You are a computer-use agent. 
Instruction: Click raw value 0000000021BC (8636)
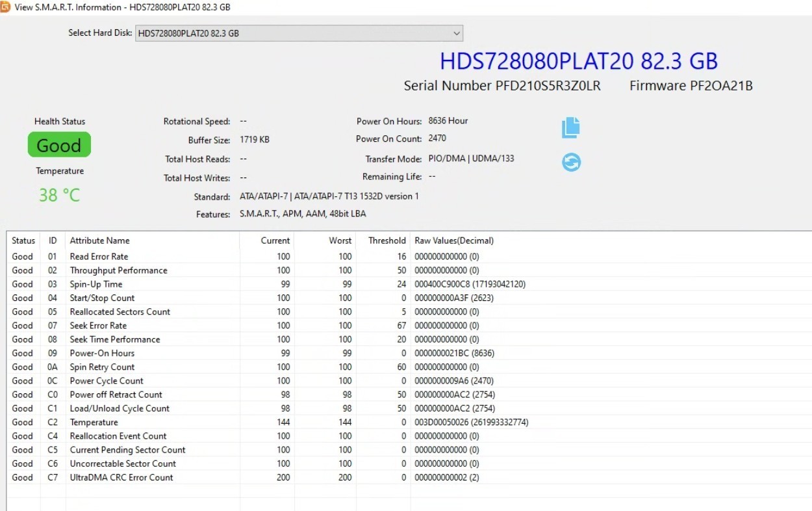pos(455,353)
